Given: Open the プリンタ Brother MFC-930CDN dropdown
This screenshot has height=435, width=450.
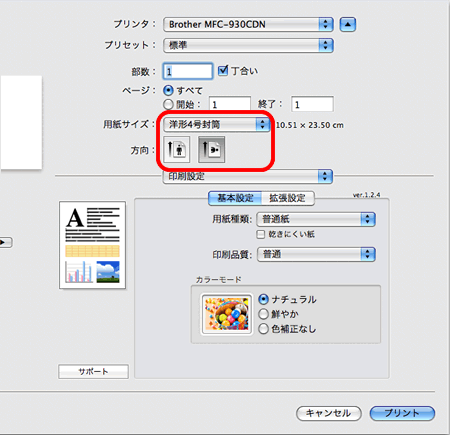Looking at the screenshot, I should point(248,24).
